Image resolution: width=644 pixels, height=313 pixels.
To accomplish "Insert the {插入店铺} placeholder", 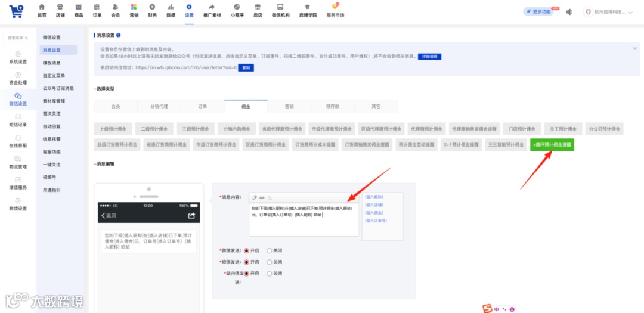I will coord(374,204).
